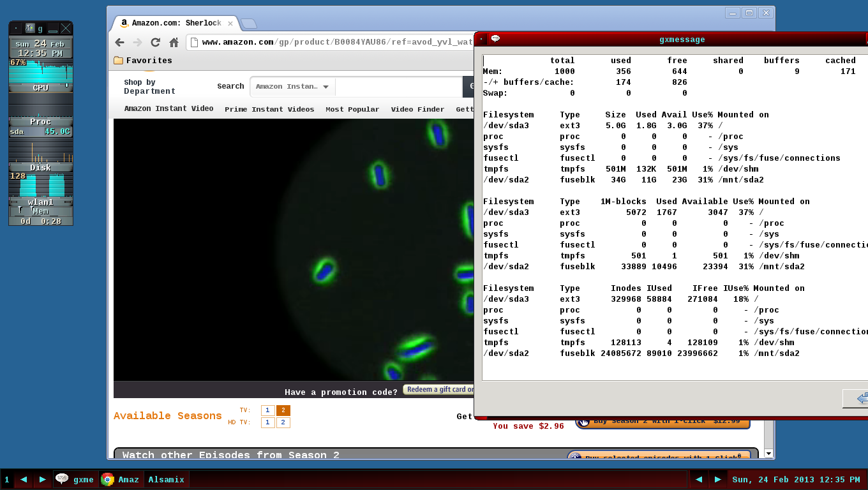Open Amazon Instant Video link
Viewport: 868px width, 490px height.
[168, 108]
